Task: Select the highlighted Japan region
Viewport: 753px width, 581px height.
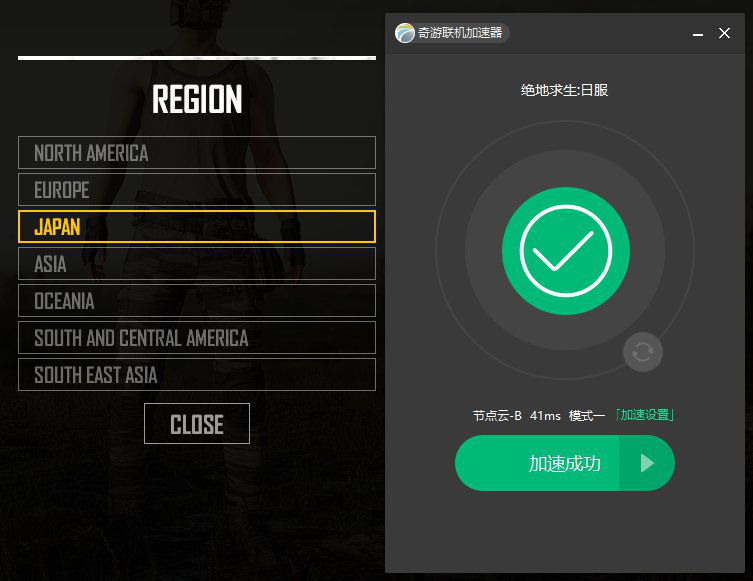Action: [x=197, y=226]
